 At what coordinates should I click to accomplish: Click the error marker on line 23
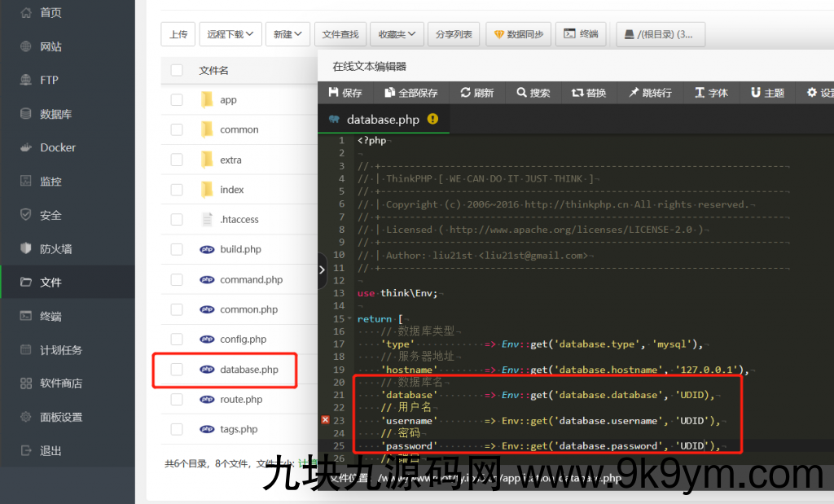click(x=326, y=420)
